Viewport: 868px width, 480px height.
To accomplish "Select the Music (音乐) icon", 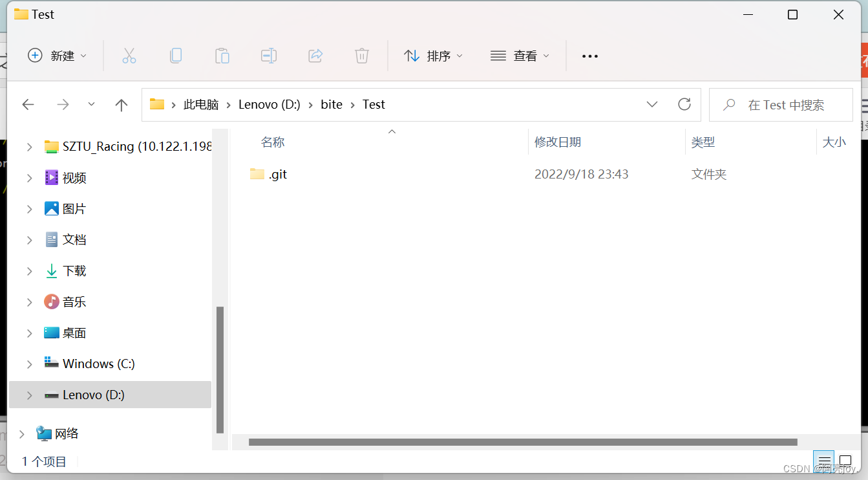I will (x=52, y=301).
